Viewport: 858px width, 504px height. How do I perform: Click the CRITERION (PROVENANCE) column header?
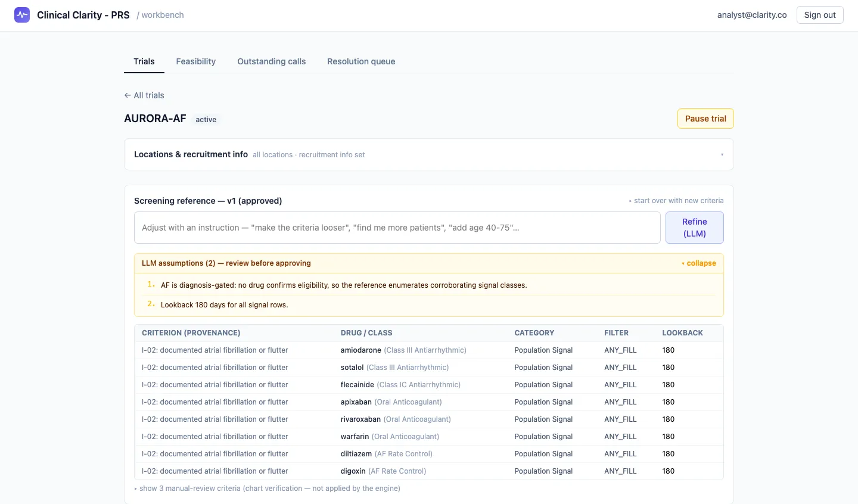click(x=191, y=333)
